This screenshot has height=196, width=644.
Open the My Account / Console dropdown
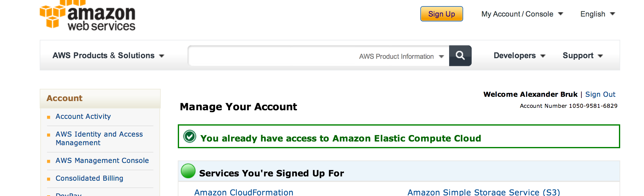click(x=522, y=14)
